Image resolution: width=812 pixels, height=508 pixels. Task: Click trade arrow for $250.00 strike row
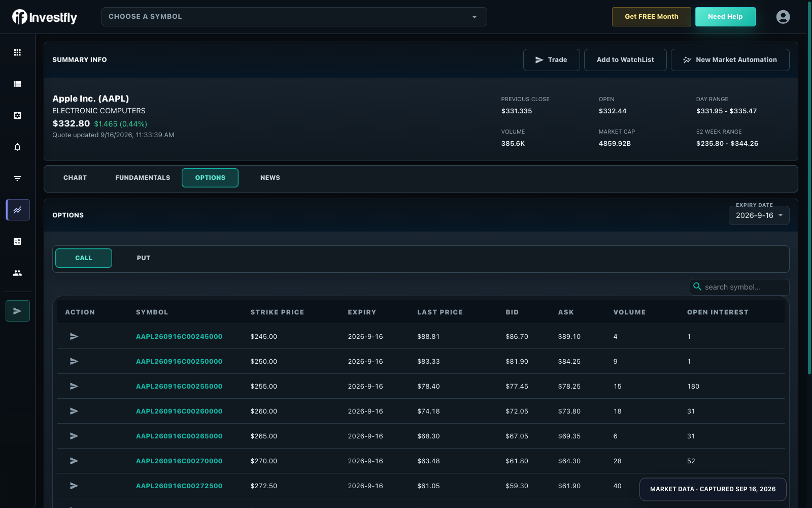[74, 361]
